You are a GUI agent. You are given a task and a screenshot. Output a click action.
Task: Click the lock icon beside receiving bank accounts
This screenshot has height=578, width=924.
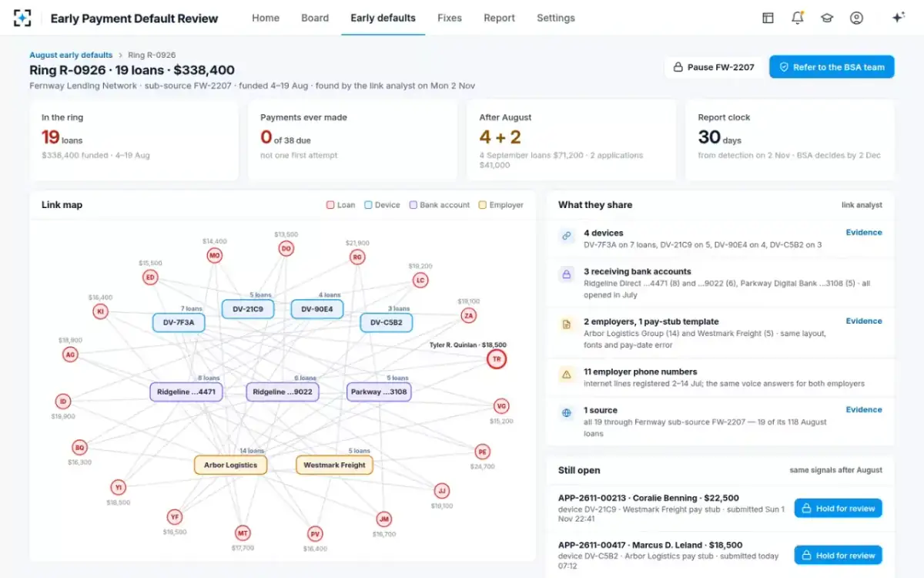coord(567,274)
